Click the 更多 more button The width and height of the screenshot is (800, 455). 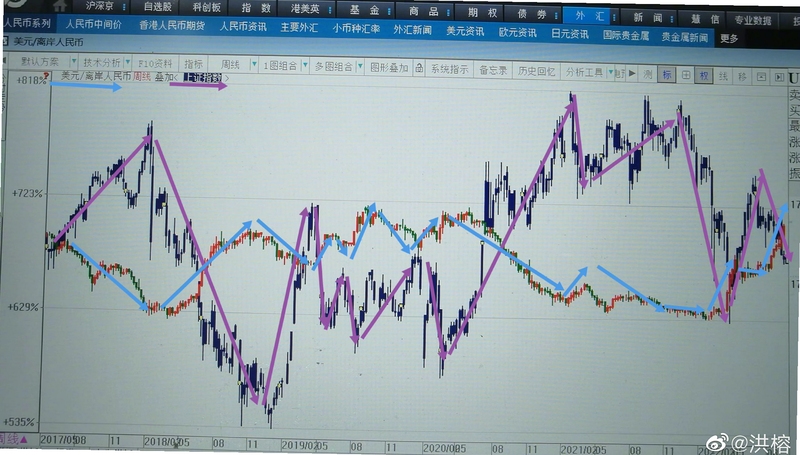tap(729, 39)
